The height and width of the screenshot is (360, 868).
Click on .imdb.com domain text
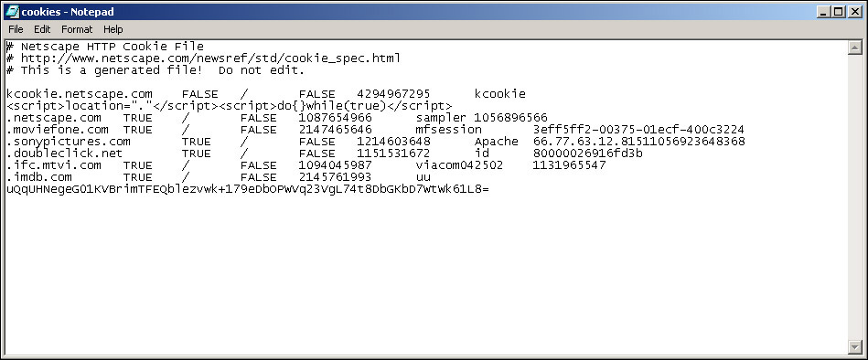tap(39, 177)
